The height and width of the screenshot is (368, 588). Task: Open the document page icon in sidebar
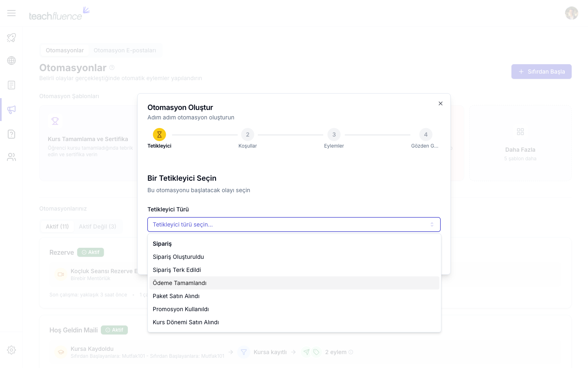coord(11,85)
